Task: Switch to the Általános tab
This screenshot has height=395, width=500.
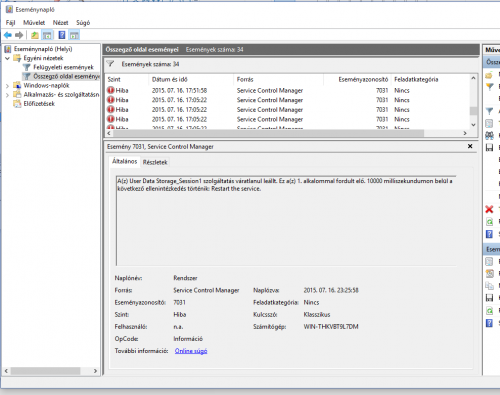Action: (124, 161)
